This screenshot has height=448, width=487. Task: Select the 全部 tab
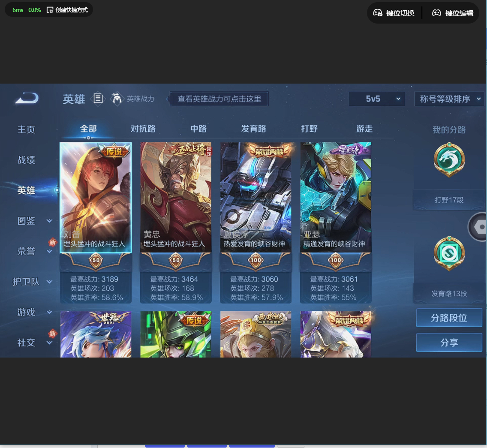pos(88,129)
